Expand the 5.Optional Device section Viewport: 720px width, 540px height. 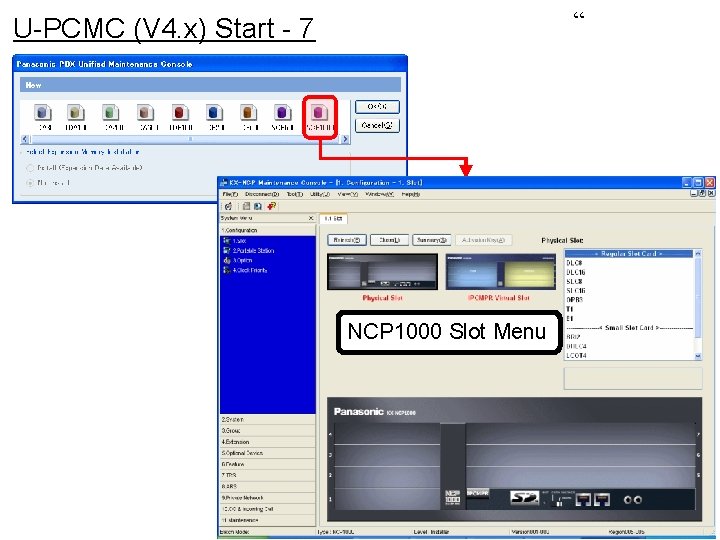[268, 453]
